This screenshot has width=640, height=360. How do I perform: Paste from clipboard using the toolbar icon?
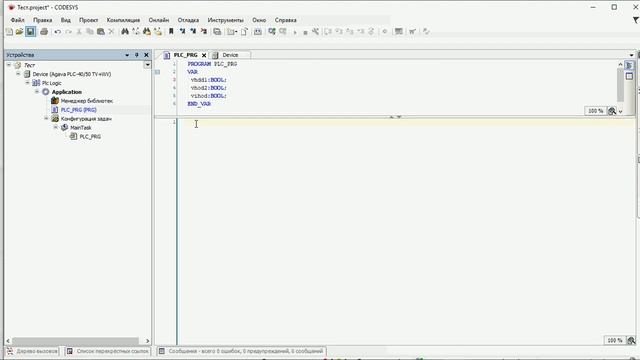click(x=100, y=31)
